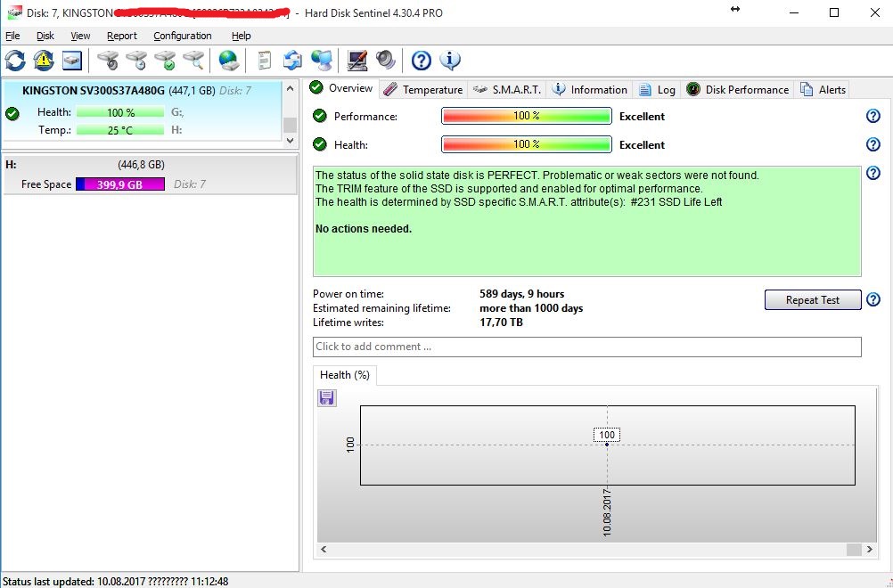Open the Help menu
This screenshot has height=588, width=893.
point(241,36)
